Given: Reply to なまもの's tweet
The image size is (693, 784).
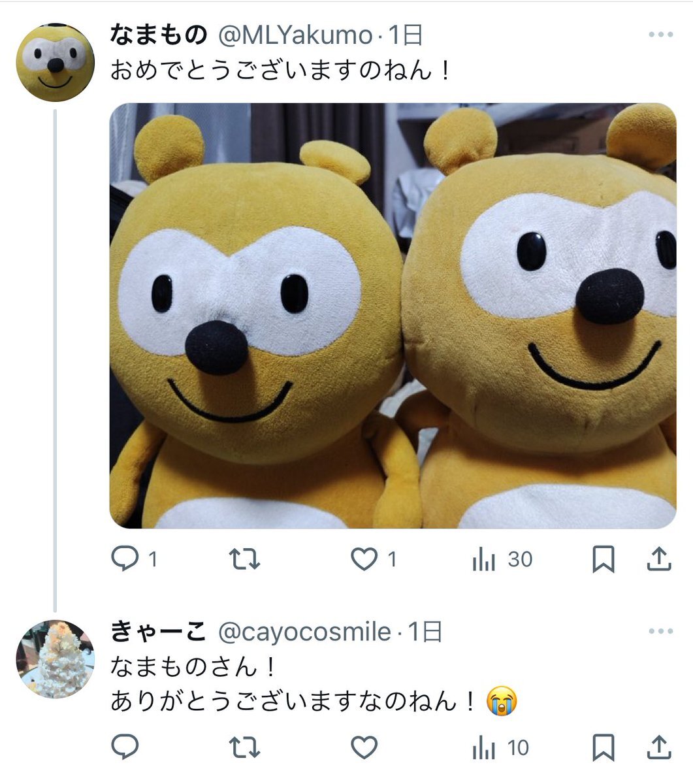Looking at the screenshot, I should pyautogui.click(x=134, y=560).
